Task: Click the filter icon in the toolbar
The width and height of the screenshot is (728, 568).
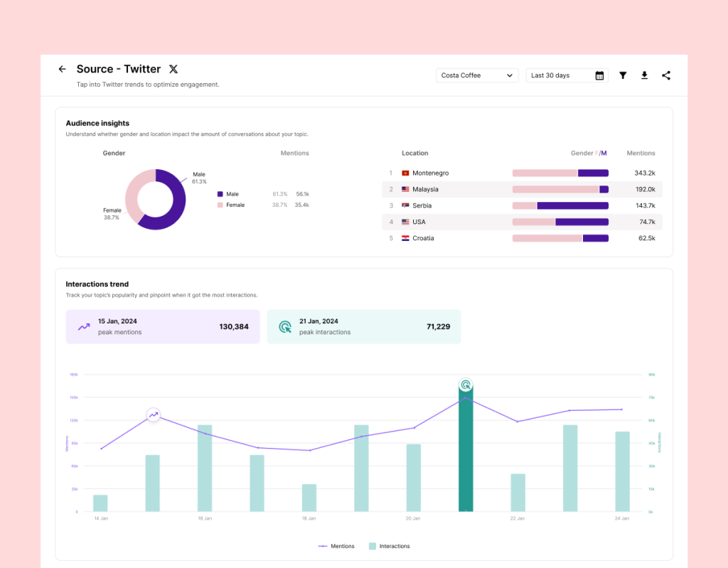Action: pos(623,75)
